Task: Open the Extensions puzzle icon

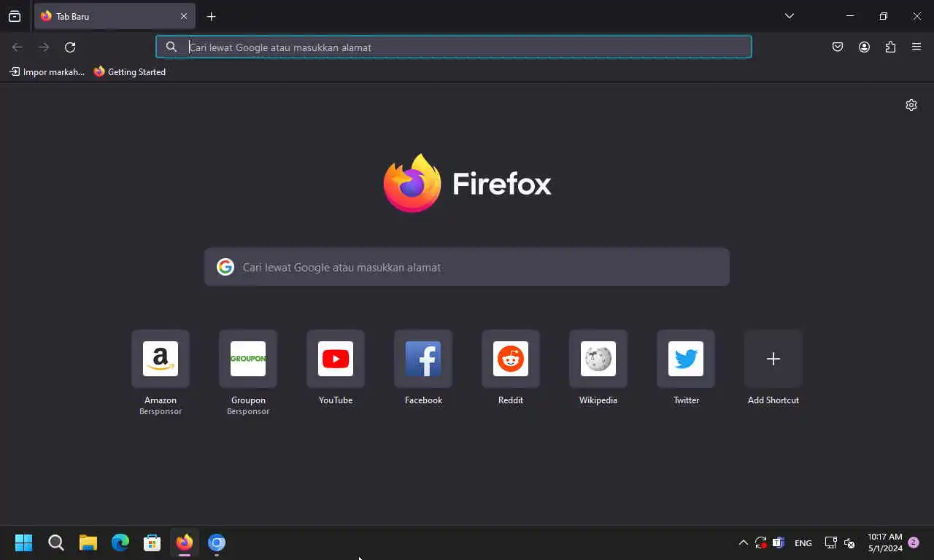Action: tap(890, 47)
